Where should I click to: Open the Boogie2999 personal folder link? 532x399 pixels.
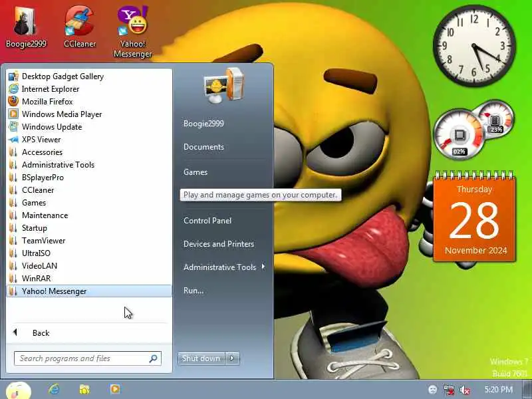click(203, 124)
